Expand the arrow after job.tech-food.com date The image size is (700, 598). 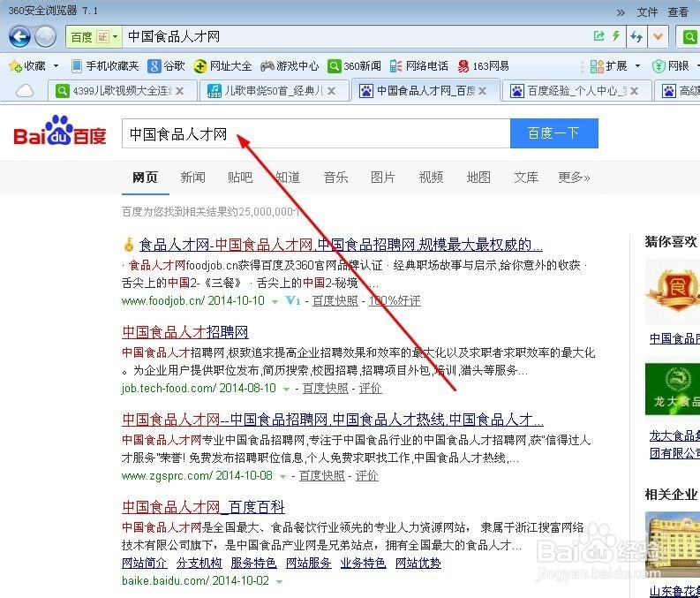pyautogui.click(x=286, y=390)
